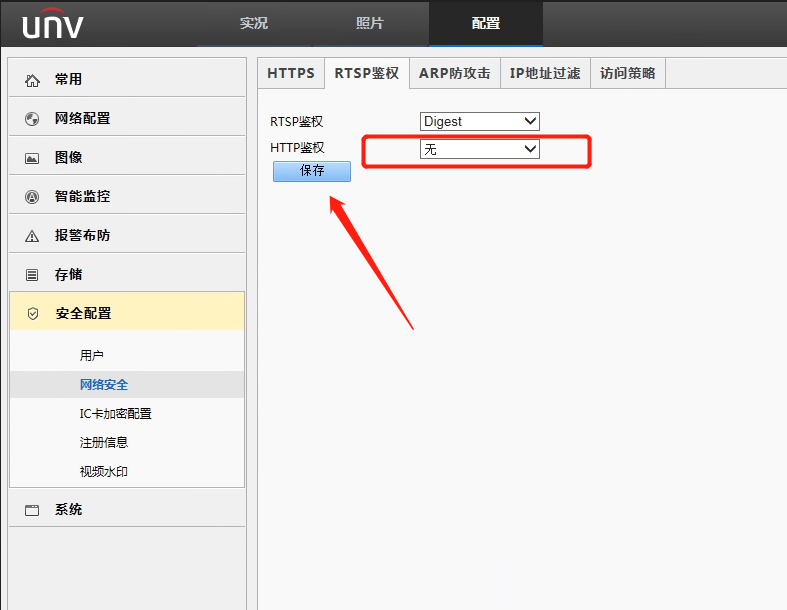The width and height of the screenshot is (787, 610).
Task: Open the RTSP鉴权 Digest dropdown
Action: click(x=479, y=121)
